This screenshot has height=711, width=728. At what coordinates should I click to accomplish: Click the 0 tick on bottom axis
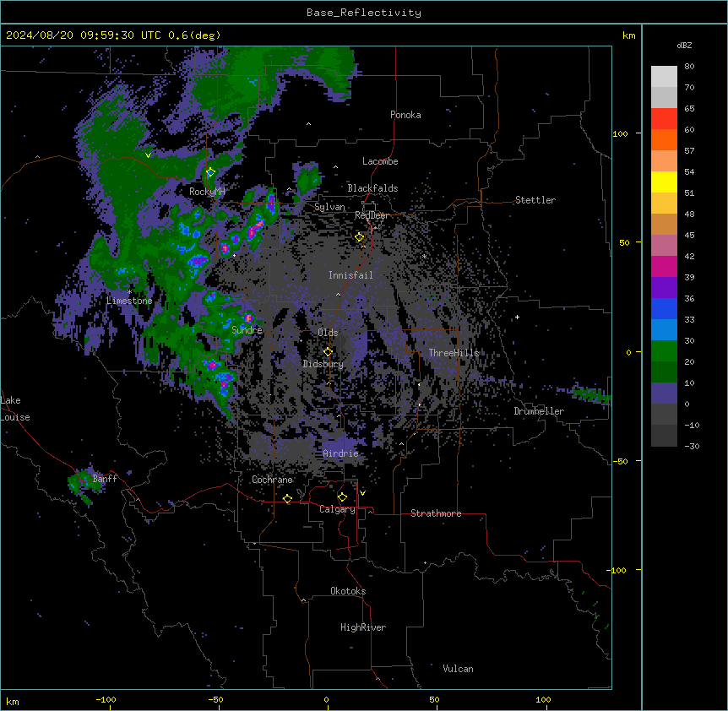[326, 699]
